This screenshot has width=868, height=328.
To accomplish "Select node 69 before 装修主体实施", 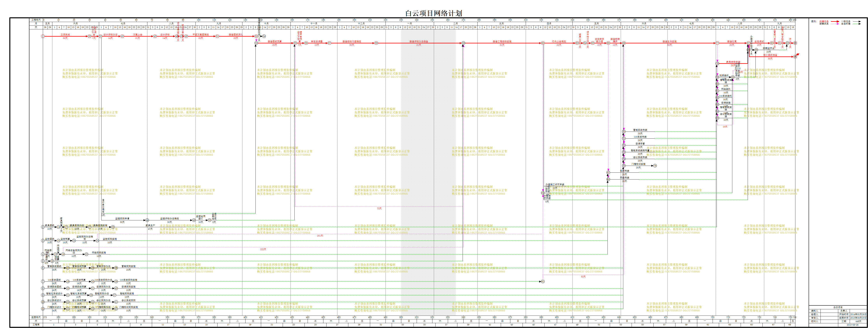I will click(624, 43).
